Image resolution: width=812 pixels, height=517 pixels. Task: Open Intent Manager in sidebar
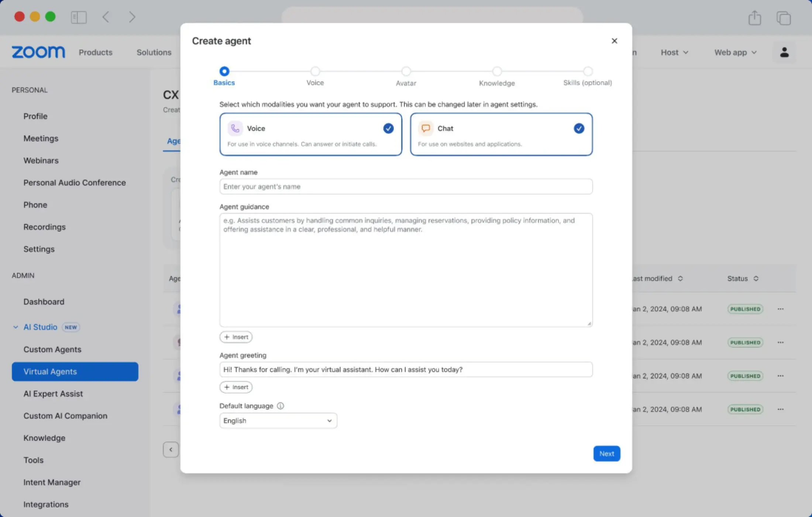[52, 482]
